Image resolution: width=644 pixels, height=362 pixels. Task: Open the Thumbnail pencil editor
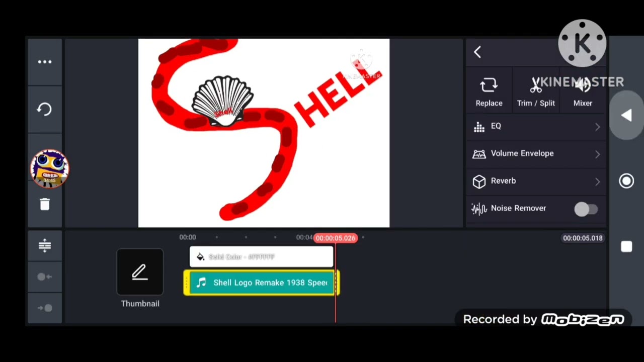140,272
